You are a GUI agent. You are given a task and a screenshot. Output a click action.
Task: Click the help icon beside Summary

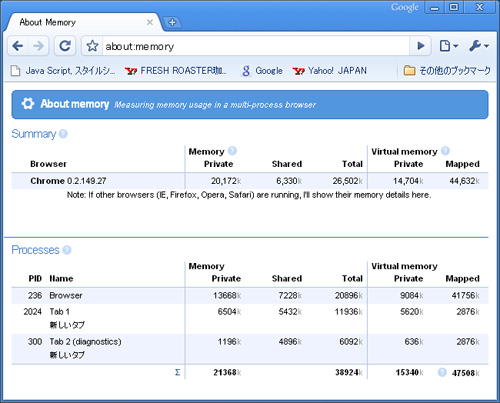(x=63, y=134)
